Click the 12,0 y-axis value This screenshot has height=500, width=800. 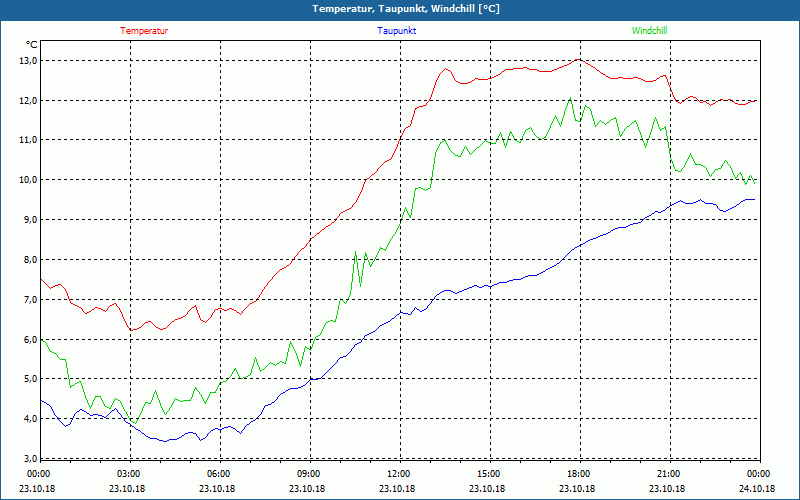point(29,101)
